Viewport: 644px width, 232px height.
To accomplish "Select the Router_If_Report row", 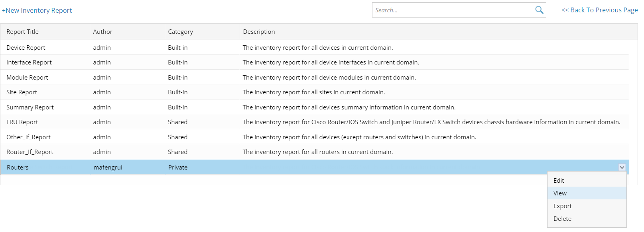I will [315, 152].
